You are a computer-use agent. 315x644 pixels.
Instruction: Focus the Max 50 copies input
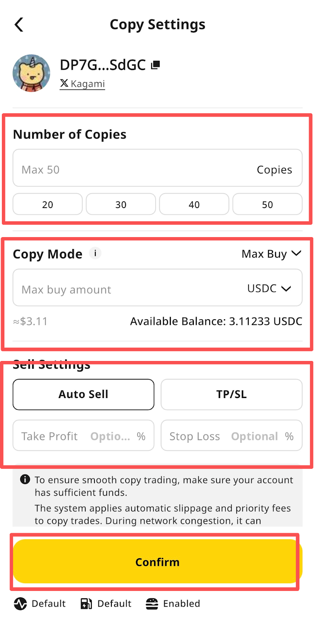133,169
